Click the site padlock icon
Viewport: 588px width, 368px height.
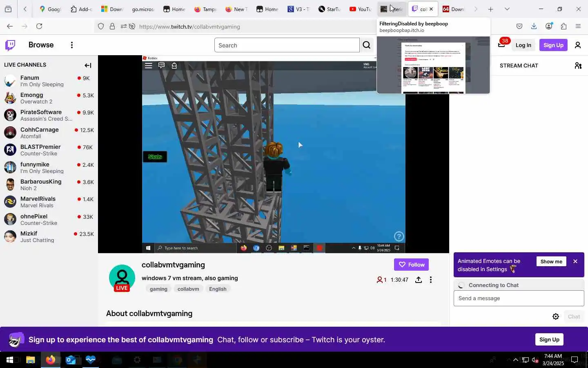112,27
